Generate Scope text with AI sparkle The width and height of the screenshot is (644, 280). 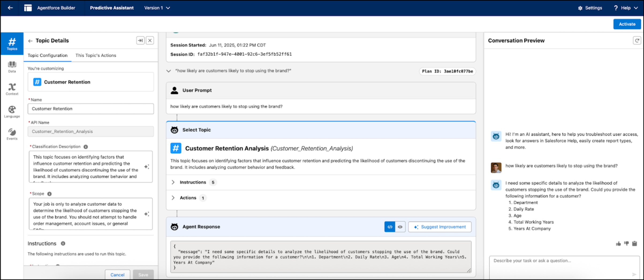(146, 214)
